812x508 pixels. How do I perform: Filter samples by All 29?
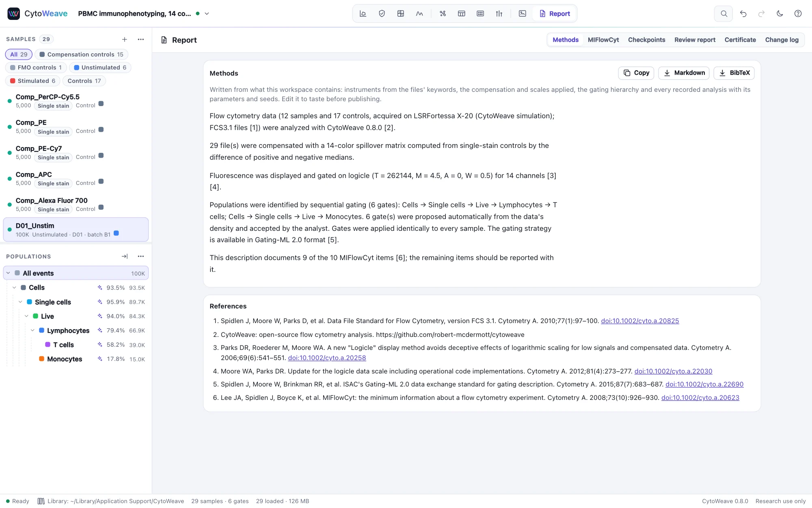point(19,54)
